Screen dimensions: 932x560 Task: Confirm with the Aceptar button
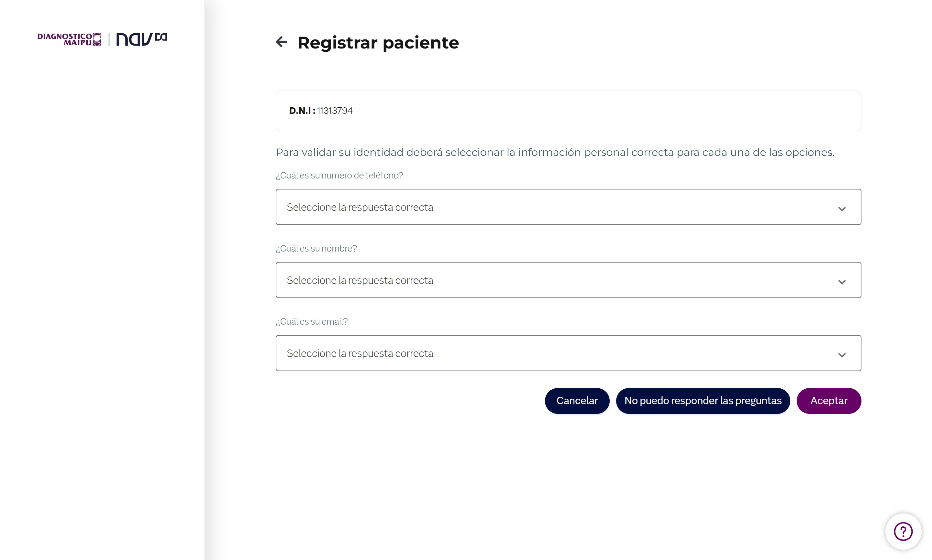point(829,401)
